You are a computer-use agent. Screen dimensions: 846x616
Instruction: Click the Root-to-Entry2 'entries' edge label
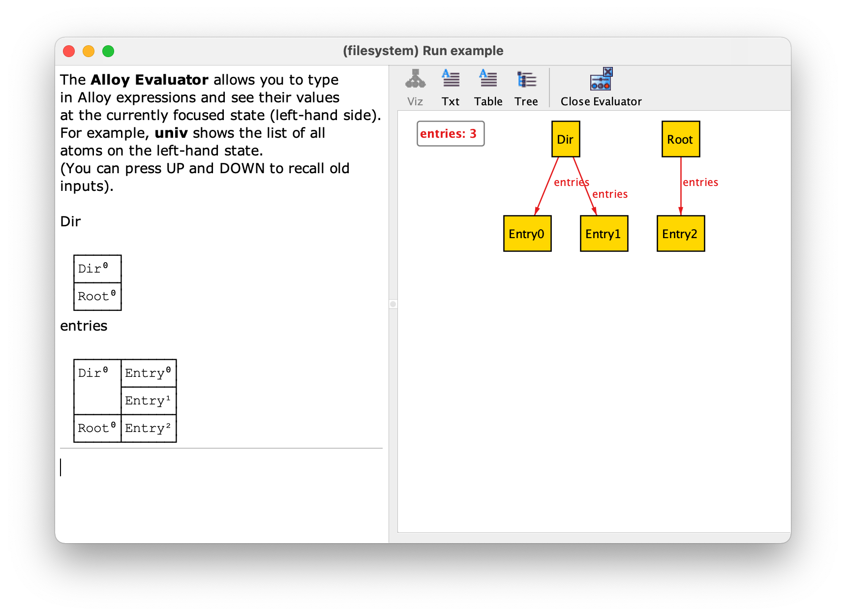[x=700, y=183]
